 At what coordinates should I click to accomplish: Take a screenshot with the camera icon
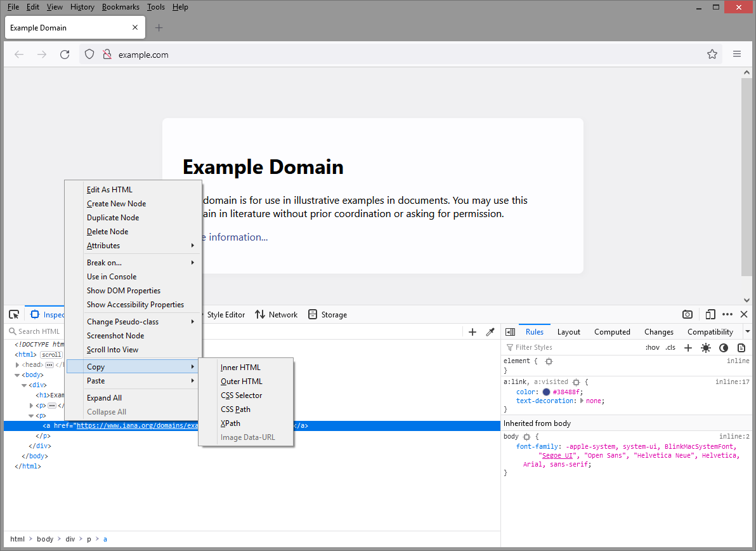688,314
